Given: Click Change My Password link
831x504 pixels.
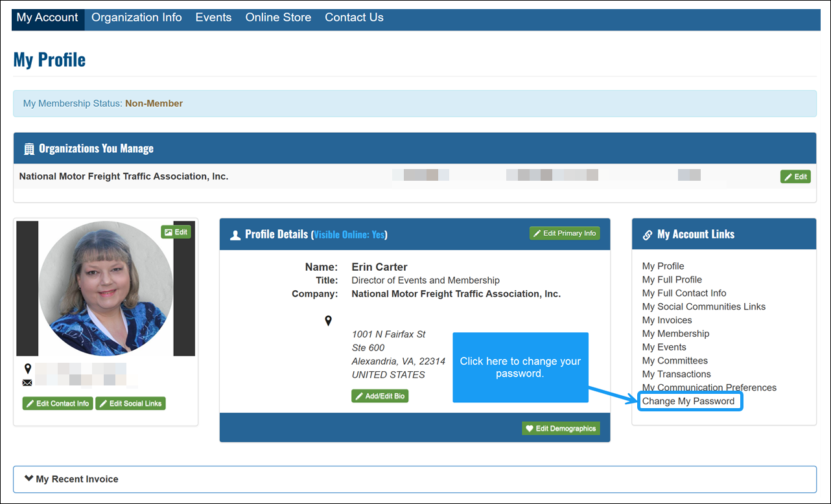Looking at the screenshot, I should 688,402.
